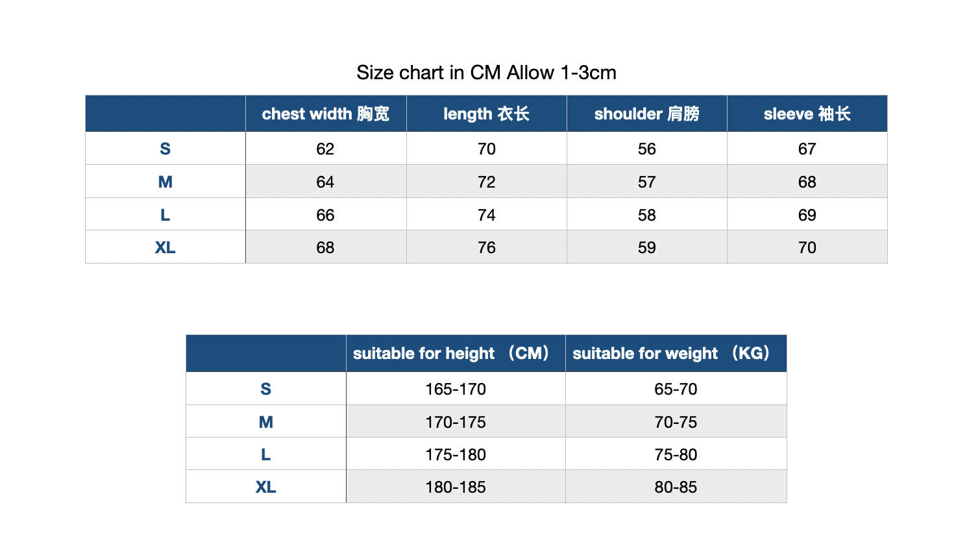Select size S row label in top table
980x557 pixels.
pos(165,149)
